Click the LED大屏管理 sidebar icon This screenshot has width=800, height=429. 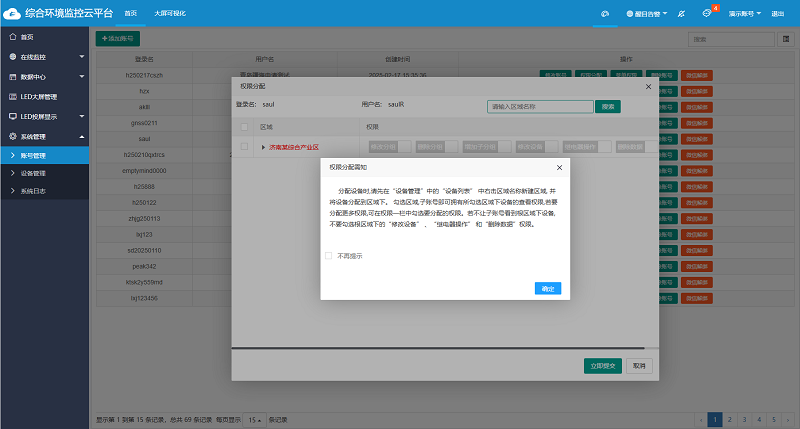(x=12, y=96)
